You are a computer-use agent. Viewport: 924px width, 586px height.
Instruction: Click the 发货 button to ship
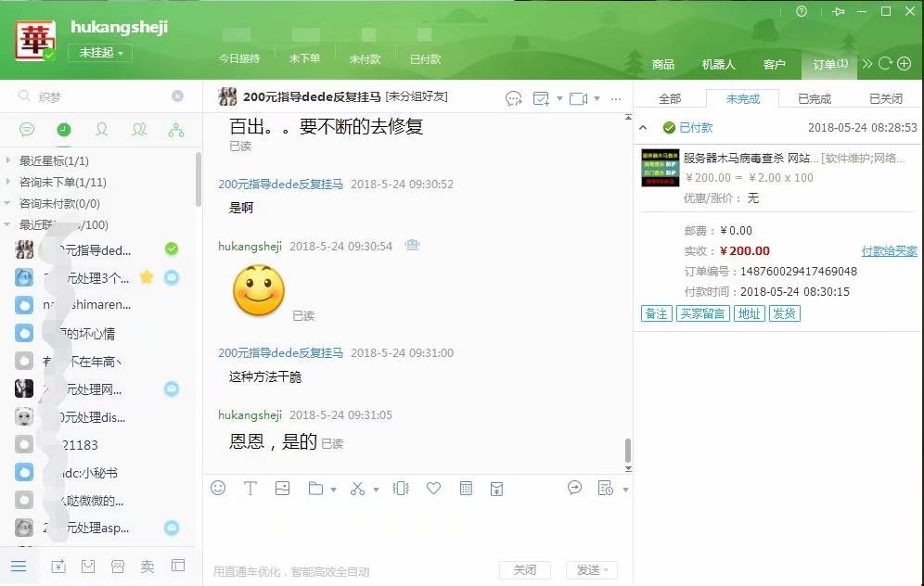[784, 313]
